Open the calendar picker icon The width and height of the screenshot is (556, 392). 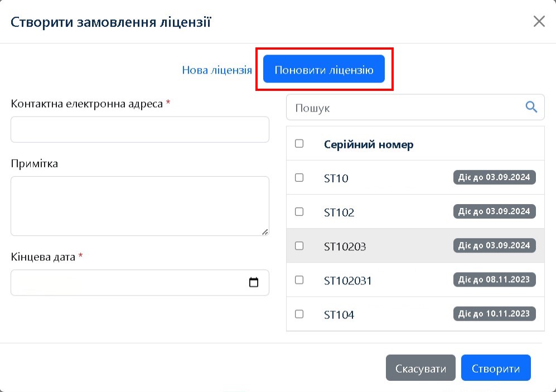pos(254,283)
